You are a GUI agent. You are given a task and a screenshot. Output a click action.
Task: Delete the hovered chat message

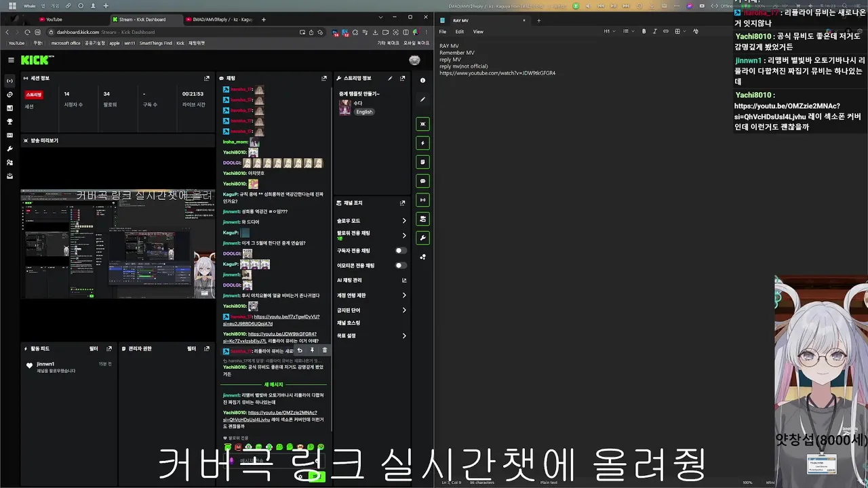pos(324,350)
